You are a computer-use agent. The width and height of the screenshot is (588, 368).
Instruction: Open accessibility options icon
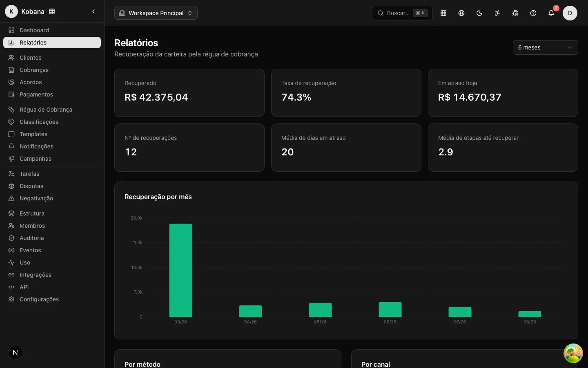tap(497, 13)
